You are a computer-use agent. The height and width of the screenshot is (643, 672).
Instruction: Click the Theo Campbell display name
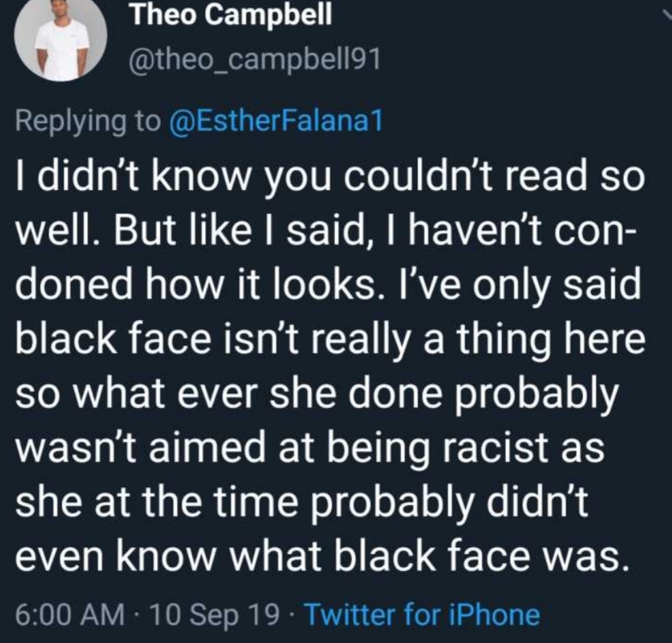pyautogui.click(x=231, y=15)
